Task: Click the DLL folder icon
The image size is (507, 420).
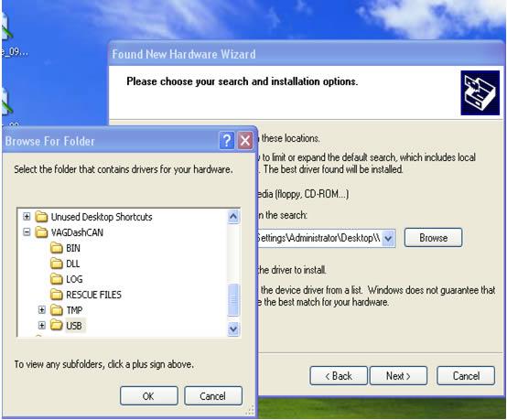Action: tap(57, 264)
